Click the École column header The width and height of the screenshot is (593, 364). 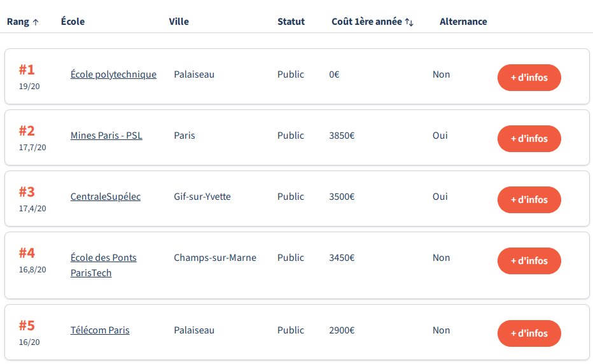(x=73, y=22)
